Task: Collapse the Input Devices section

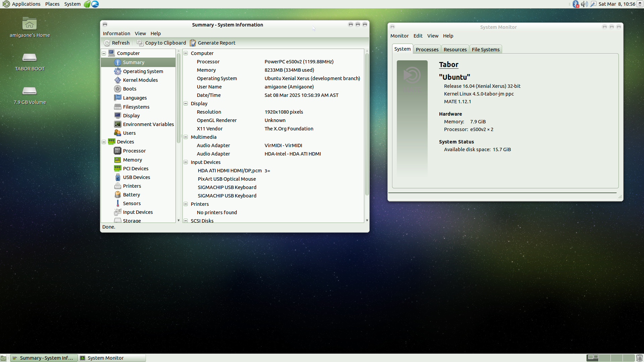Action: [185, 162]
